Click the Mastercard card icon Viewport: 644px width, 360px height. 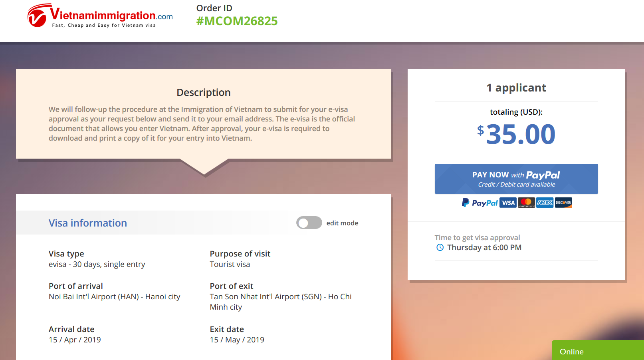coord(526,203)
